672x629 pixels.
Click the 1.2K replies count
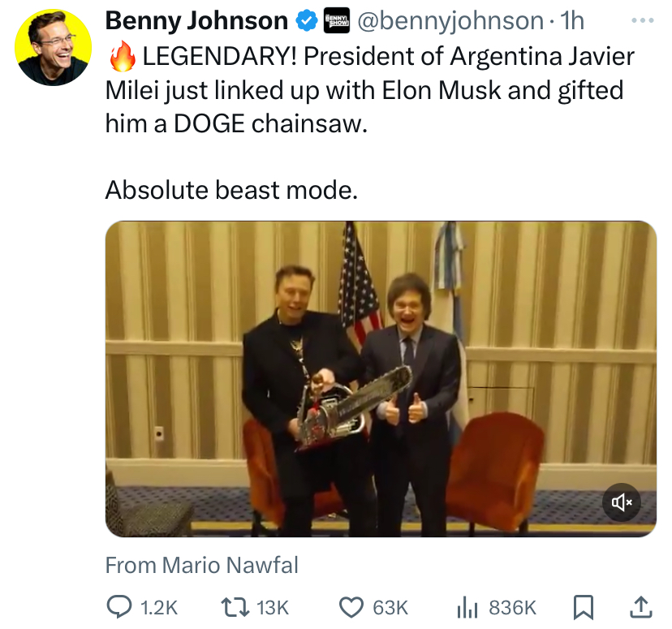pyautogui.click(x=158, y=608)
